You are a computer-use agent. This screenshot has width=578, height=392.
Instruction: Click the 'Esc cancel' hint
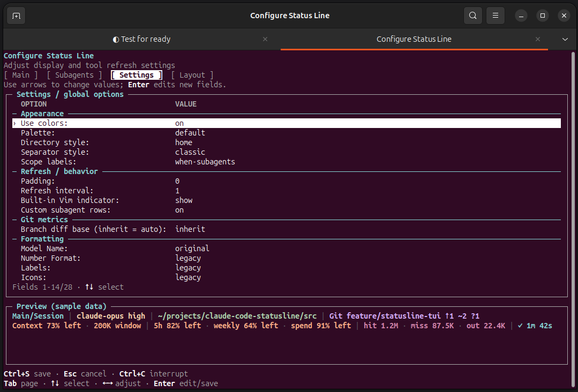[85, 374]
